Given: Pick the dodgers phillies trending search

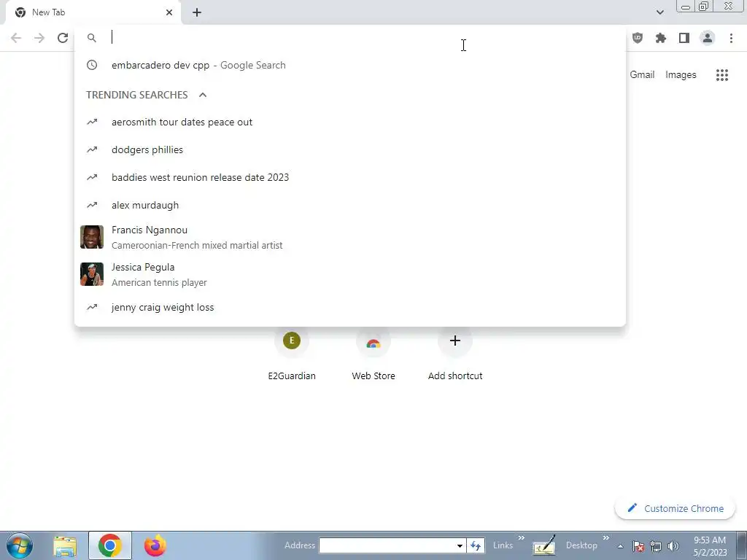Looking at the screenshot, I should click(350, 150).
